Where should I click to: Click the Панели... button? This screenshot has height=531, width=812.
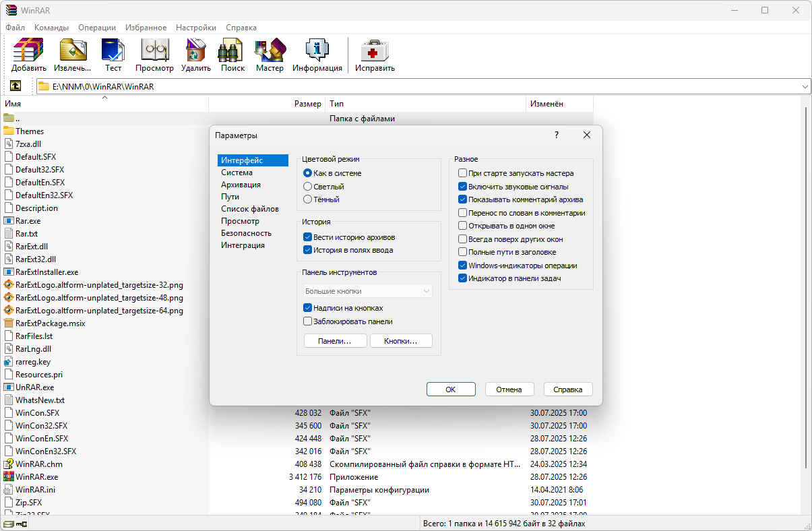pyautogui.click(x=335, y=341)
